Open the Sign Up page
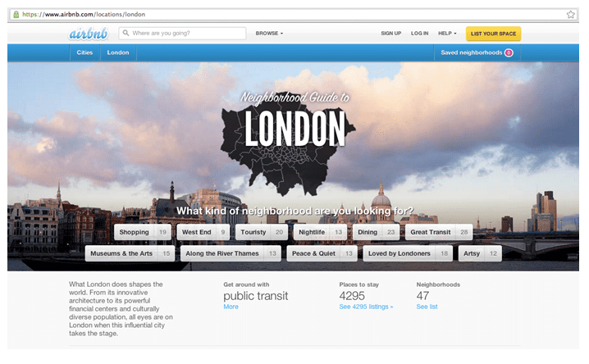This screenshot has width=589, height=364. (390, 34)
